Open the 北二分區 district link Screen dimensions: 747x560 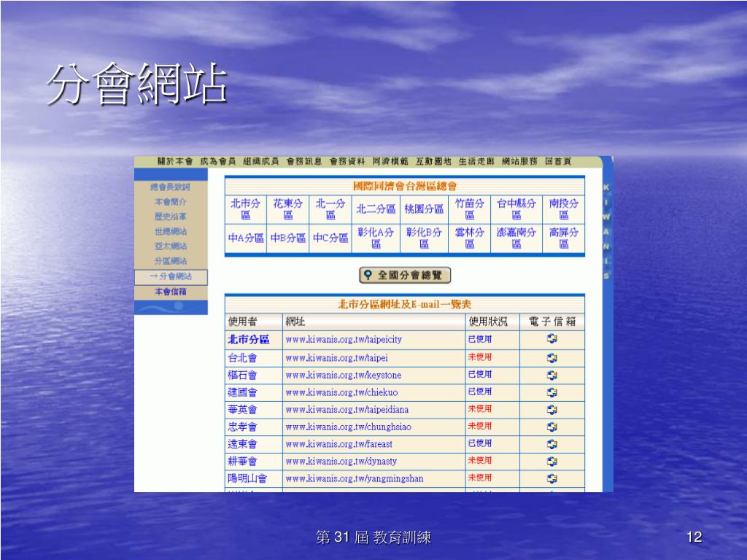click(x=376, y=209)
